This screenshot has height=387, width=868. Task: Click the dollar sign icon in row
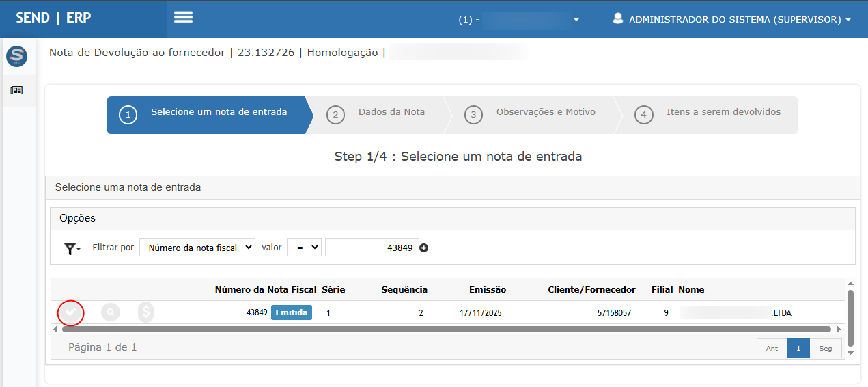[145, 312]
